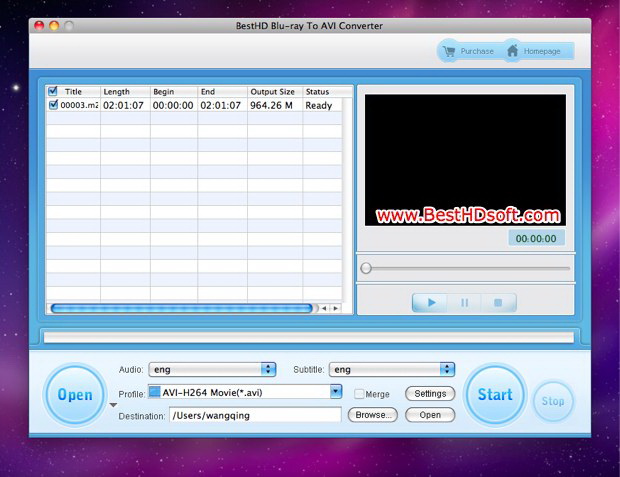Screen dimensions: 620x477
Task: Open the destination folder
Action: pyautogui.click(x=430, y=415)
